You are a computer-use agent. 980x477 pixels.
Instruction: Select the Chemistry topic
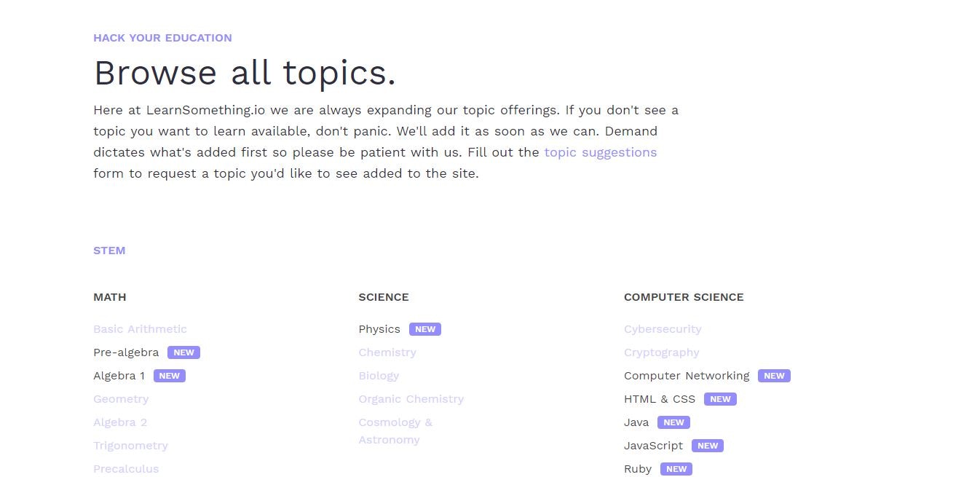click(387, 352)
